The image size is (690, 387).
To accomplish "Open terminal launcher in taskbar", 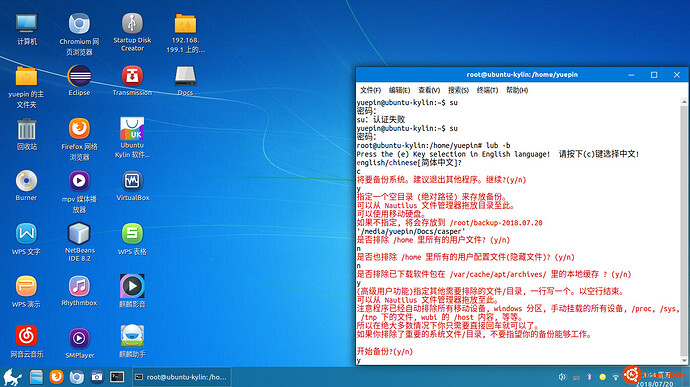I will tap(117, 377).
